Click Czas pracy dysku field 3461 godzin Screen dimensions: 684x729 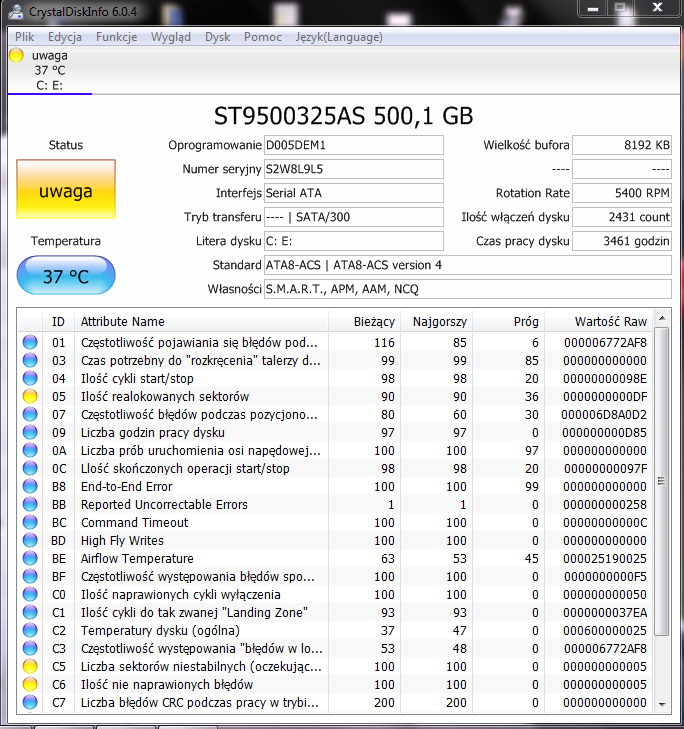point(622,241)
